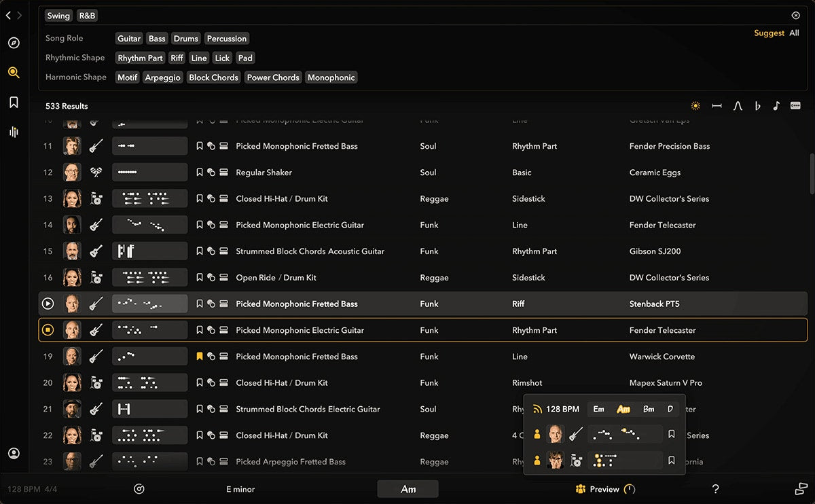This screenshot has height=504, width=815.
Task: Click the flat symbol sort icon
Action: click(757, 106)
